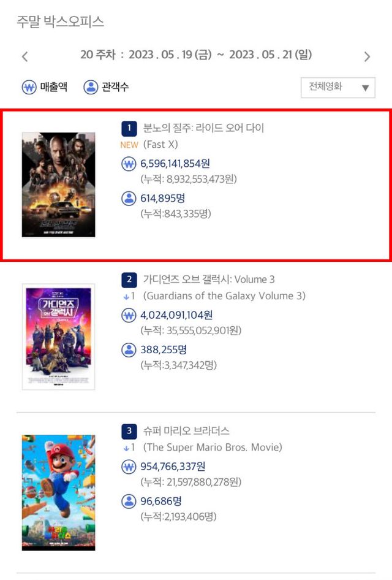392x580 pixels.
Task: Click the won icon beside 6,596,141,854원
Action: 129,164
